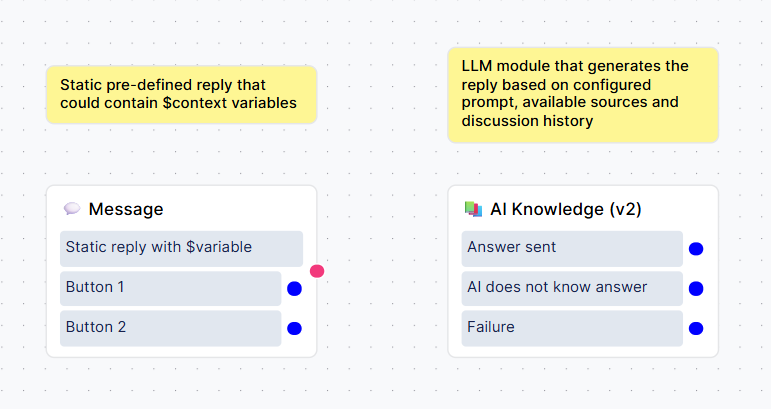Select the Button 1 row
The height and width of the screenshot is (409, 771).
pos(170,288)
